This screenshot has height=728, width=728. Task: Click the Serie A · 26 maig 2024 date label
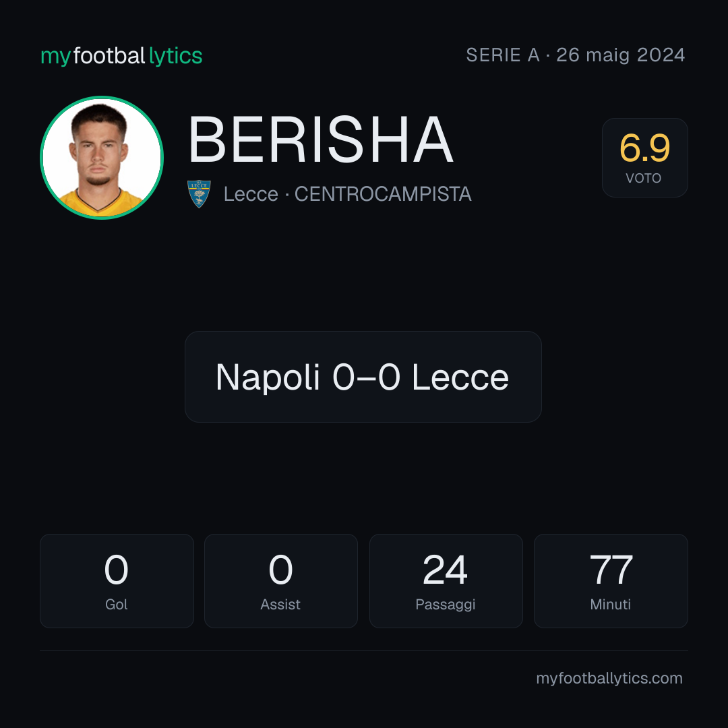(x=575, y=55)
